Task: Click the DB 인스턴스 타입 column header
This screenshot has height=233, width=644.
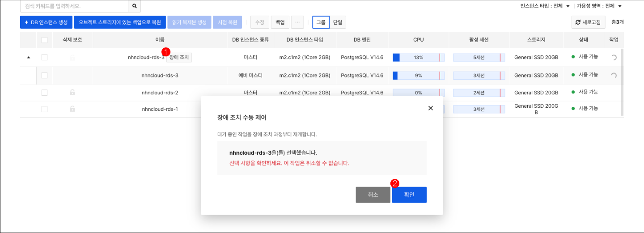Action: (x=305, y=40)
